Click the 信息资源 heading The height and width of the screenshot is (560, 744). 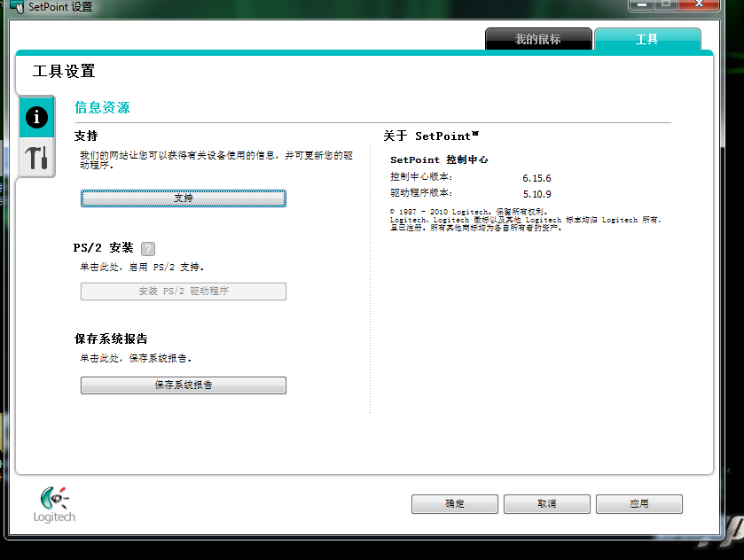coord(102,107)
